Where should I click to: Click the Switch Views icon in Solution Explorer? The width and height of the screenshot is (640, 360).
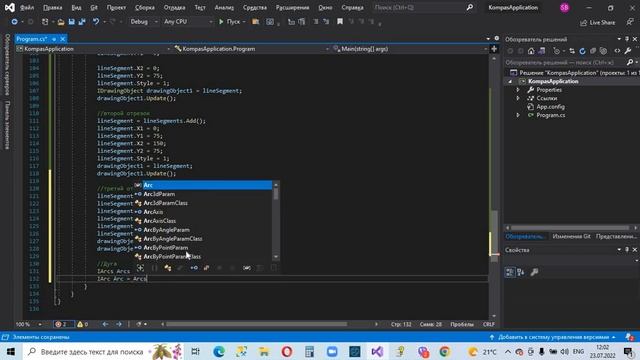[x=542, y=51]
